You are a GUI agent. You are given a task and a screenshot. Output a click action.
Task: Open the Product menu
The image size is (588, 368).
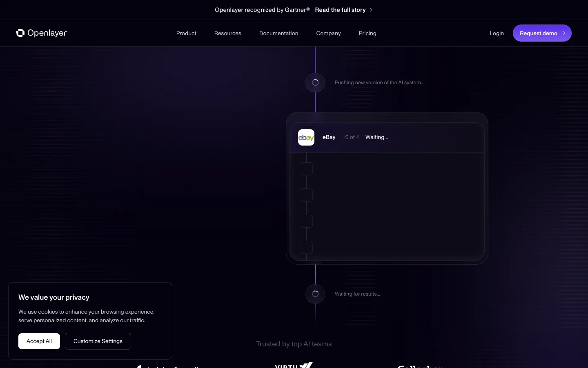pos(186,33)
